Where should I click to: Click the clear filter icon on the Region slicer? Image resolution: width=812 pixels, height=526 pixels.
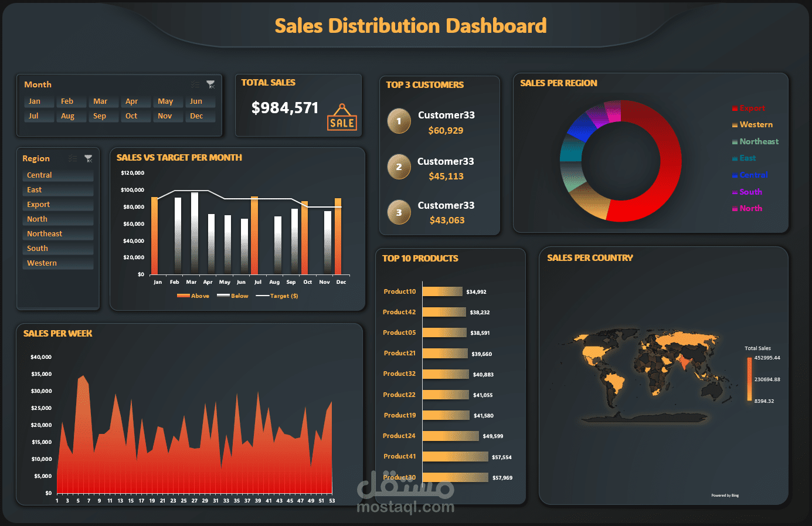(89, 158)
